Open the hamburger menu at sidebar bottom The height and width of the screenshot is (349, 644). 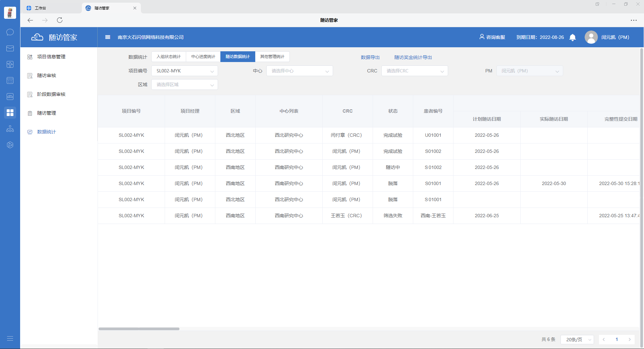coord(10,338)
